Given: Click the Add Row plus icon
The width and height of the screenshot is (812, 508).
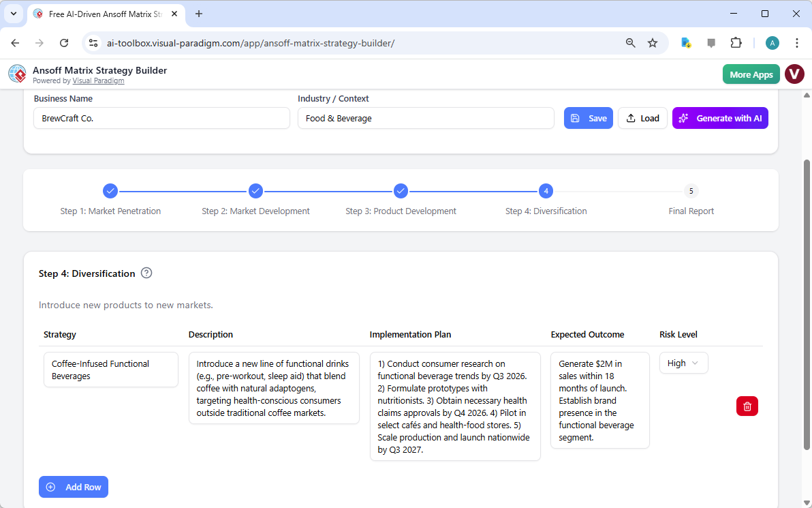Looking at the screenshot, I should tap(51, 486).
